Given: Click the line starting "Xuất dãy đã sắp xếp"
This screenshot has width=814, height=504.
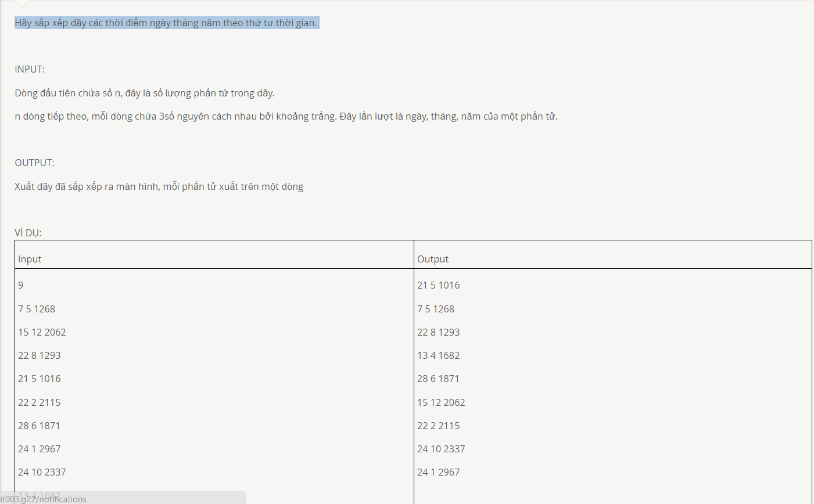Looking at the screenshot, I should click(x=159, y=186).
